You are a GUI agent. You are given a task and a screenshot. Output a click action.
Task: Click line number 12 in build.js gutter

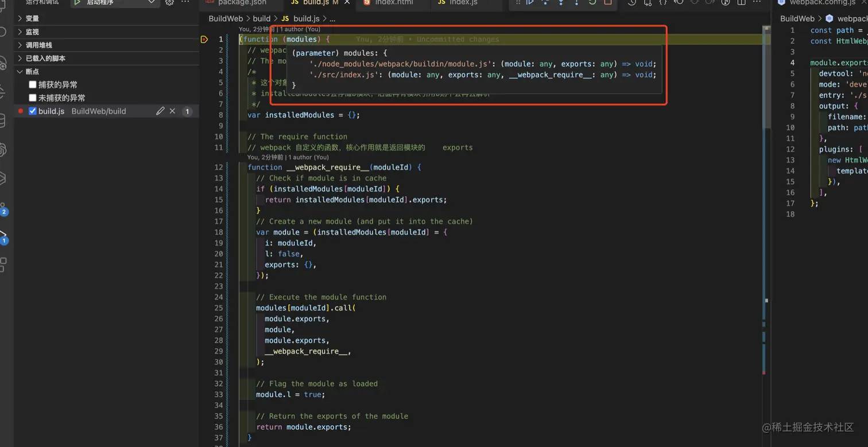click(218, 168)
